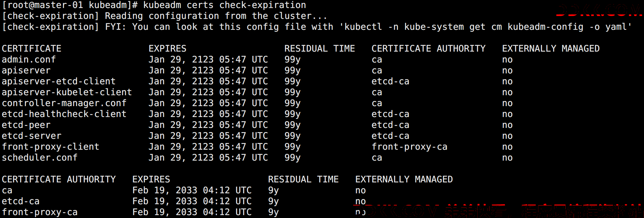Click the 'ca' authority in the admin.conf row
The height and width of the screenshot is (218, 644).
(377, 60)
